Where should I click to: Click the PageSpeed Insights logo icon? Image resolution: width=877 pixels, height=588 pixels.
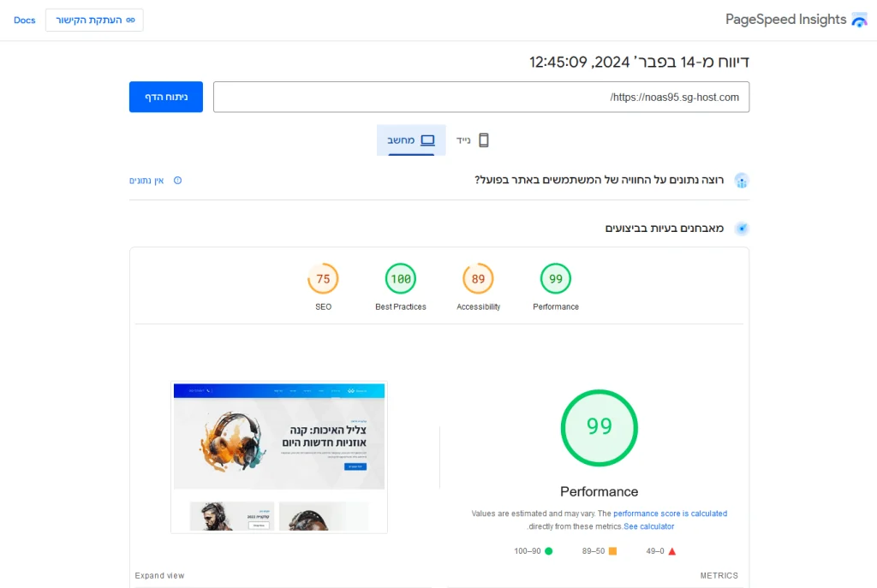[x=859, y=21]
